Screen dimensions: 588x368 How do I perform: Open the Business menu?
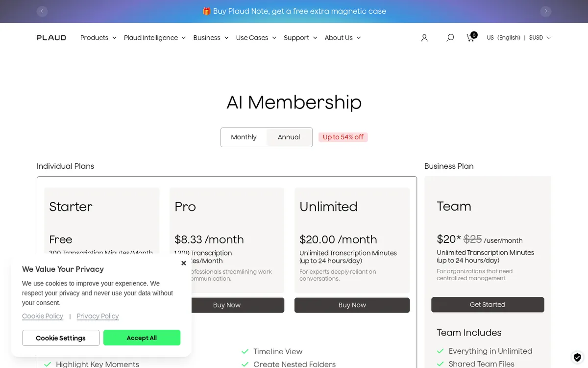(x=211, y=38)
